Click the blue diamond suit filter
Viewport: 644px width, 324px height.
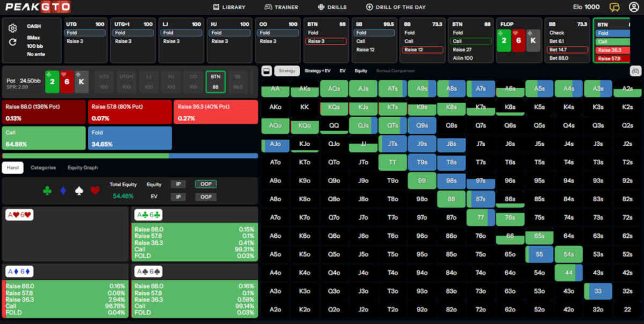coord(63,190)
